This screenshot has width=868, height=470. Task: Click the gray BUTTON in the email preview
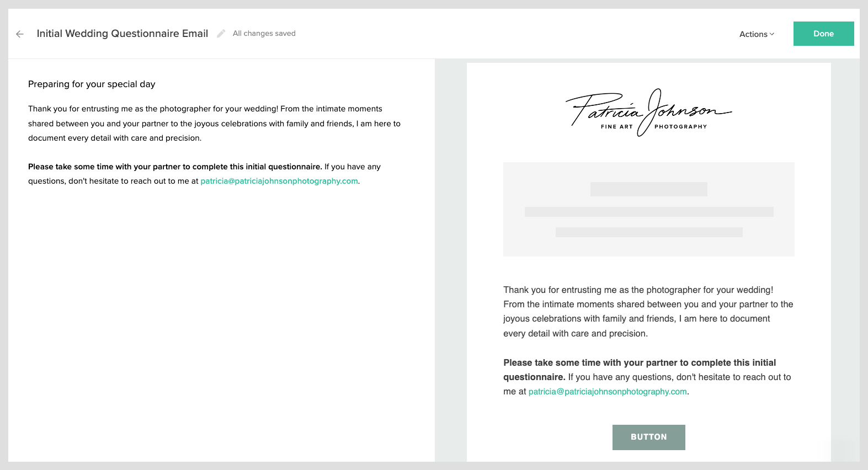(648, 437)
